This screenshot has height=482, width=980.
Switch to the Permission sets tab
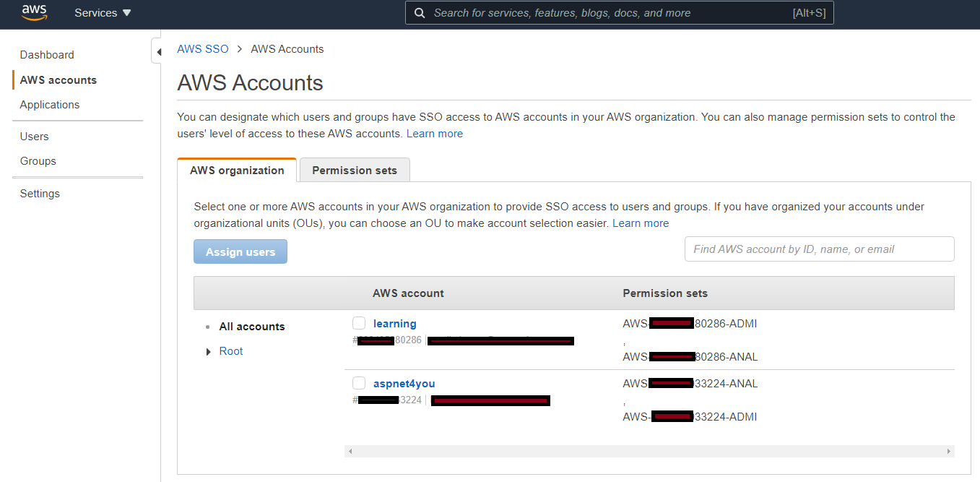point(355,171)
